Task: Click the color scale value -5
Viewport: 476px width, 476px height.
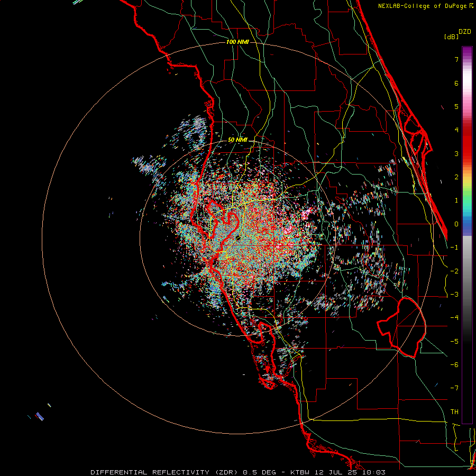Action: pyautogui.click(x=454, y=342)
